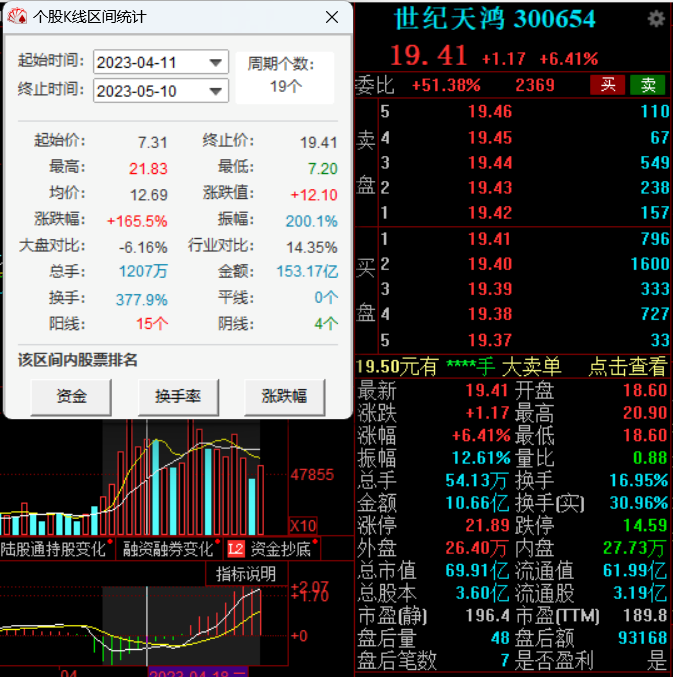Select buy level 5 price 19.37
Screen dimensions: 673x677
coord(490,340)
